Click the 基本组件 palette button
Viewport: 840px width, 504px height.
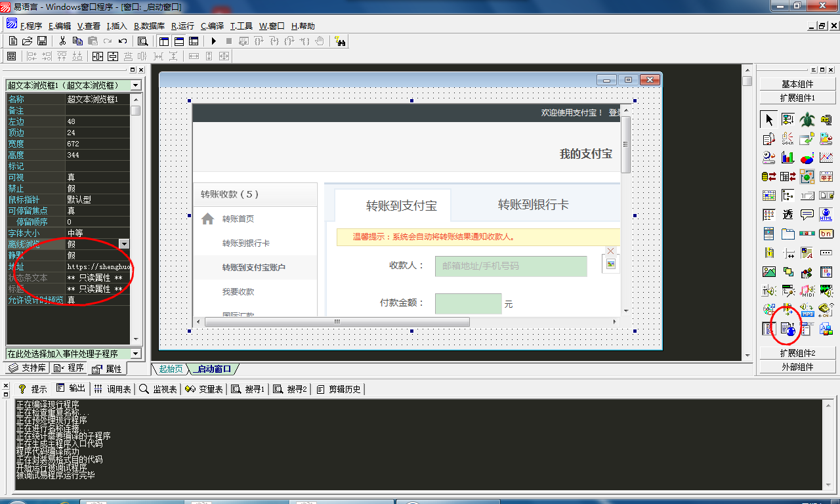(797, 84)
